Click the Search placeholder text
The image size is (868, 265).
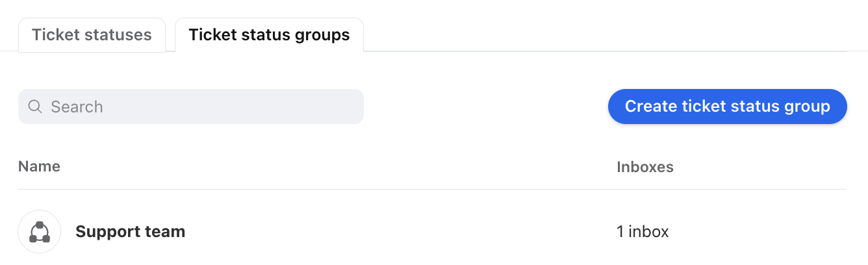click(77, 107)
